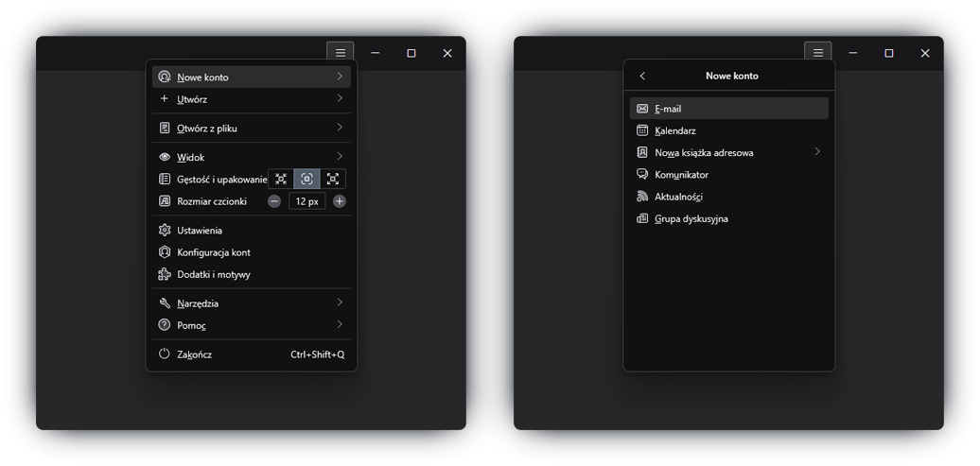
Task: Expand the Narzędzia submenu arrow
Action: [340, 303]
